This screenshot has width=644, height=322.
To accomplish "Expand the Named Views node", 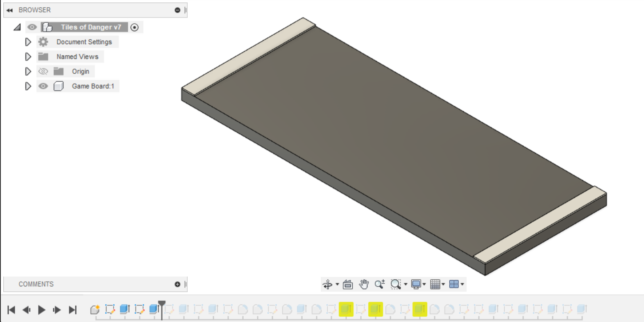I will pos(28,57).
